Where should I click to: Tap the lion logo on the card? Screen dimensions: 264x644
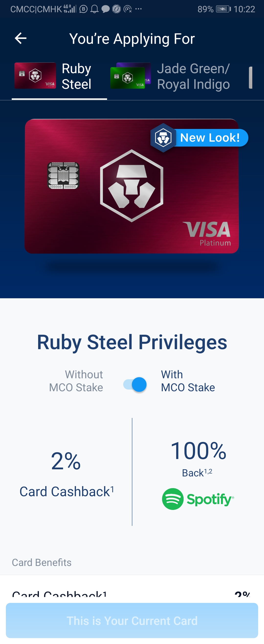click(x=132, y=186)
